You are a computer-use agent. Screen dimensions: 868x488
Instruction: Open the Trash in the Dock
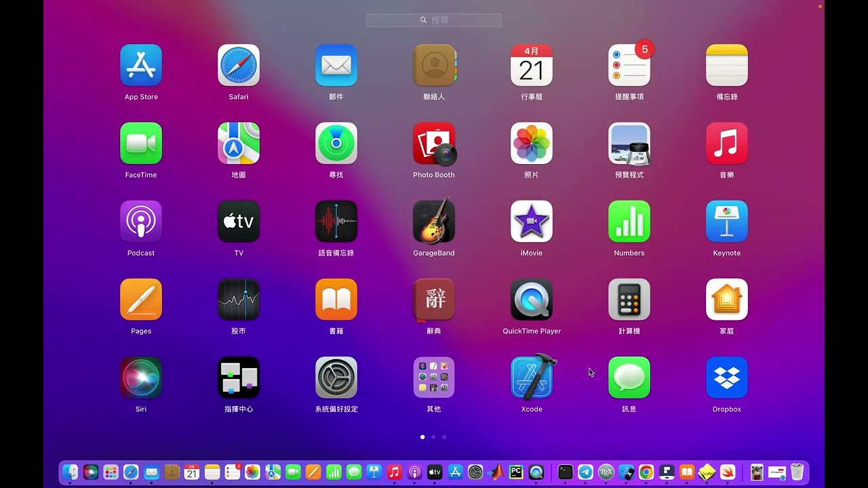(x=797, y=472)
